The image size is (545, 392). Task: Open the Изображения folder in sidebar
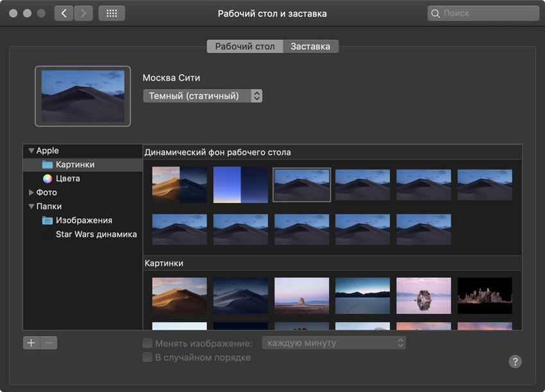(x=83, y=220)
